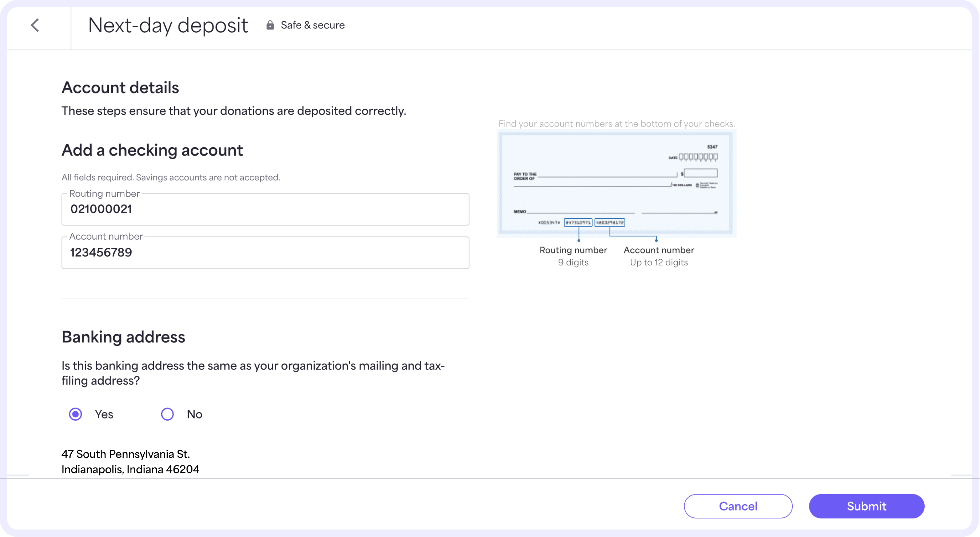Click the Safe & secure lock icon
Screen dimensions: 980x537
[270, 25]
